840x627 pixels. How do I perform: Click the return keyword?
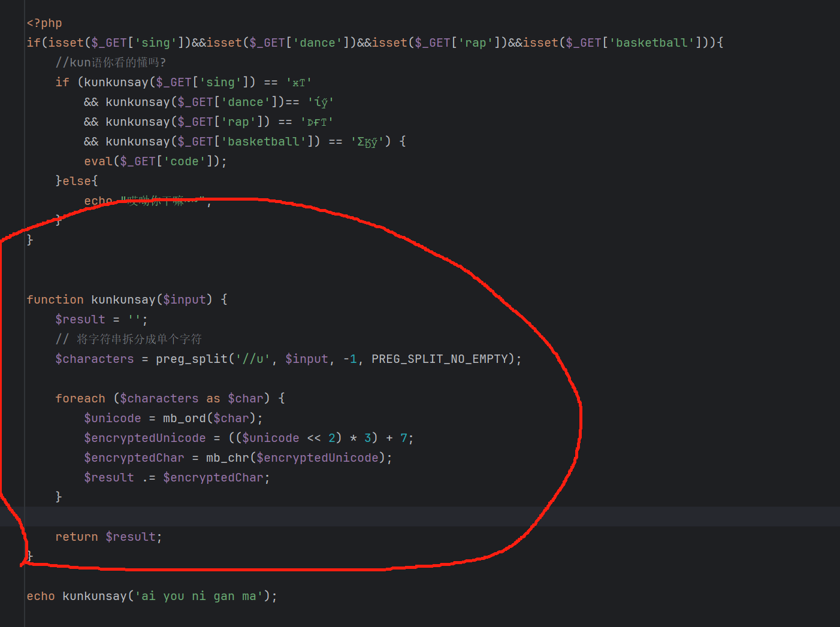77,537
